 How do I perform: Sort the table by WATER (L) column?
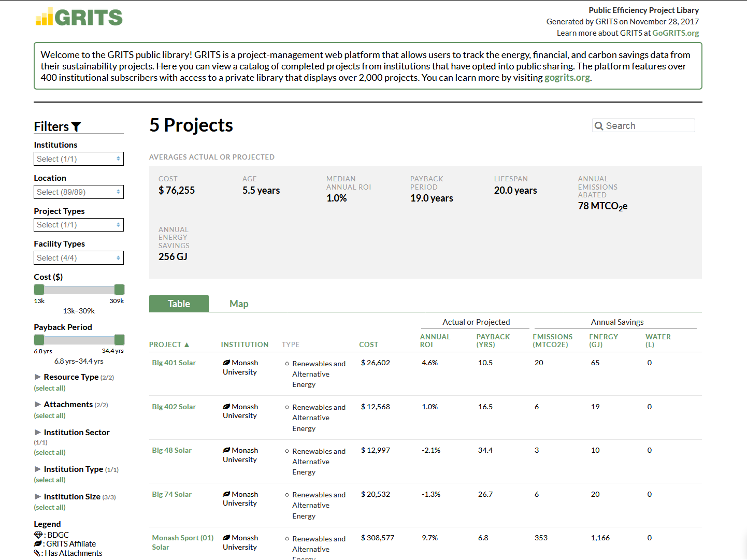(658, 340)
